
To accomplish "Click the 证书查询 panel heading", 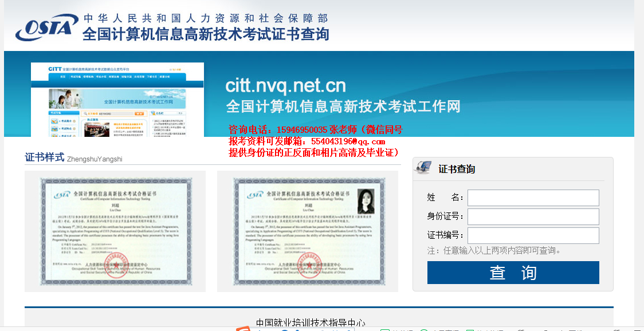I will point(457,169).
